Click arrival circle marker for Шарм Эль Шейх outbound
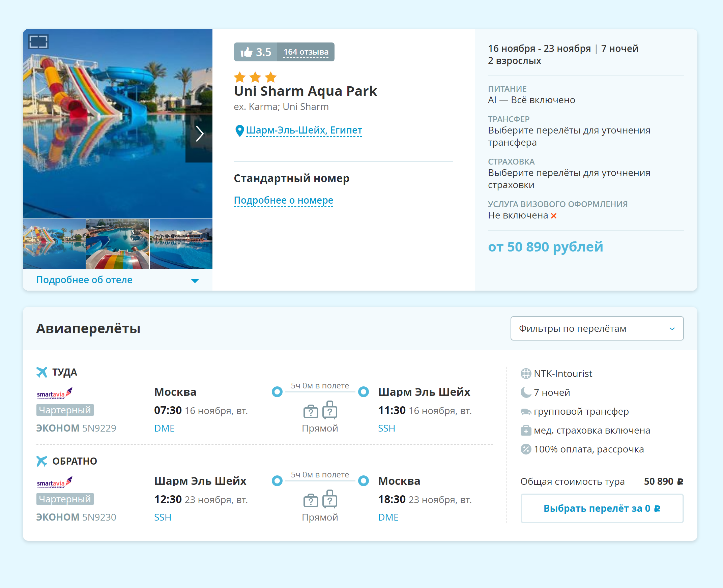This screenshot has height=588, width=723. (x=364, y=392)
